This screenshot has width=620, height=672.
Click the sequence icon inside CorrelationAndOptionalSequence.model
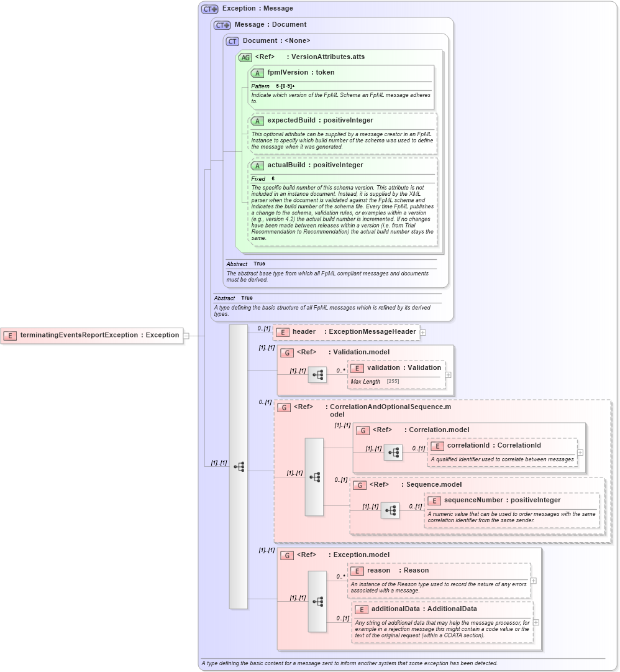coord(314,477)
